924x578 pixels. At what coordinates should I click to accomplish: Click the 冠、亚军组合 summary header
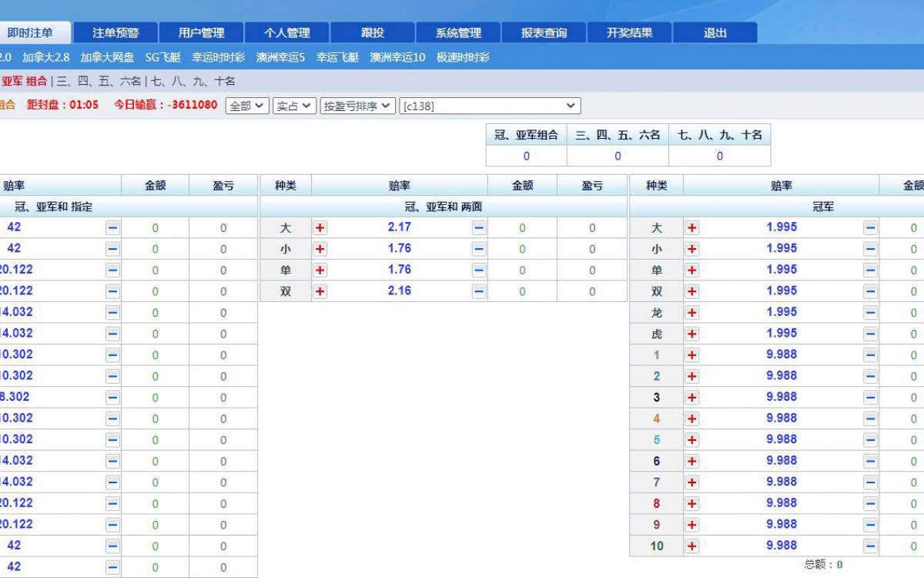pos(526,135)
